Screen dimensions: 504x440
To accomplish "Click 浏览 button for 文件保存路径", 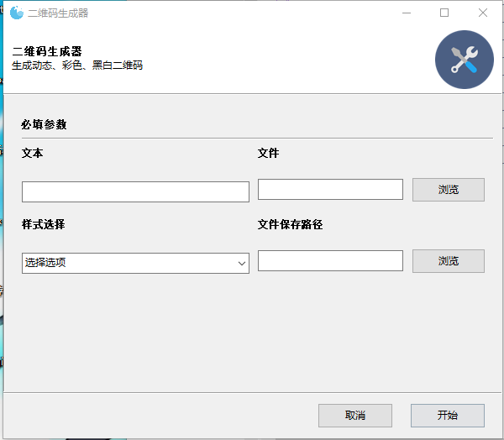I will click(448, 261).
